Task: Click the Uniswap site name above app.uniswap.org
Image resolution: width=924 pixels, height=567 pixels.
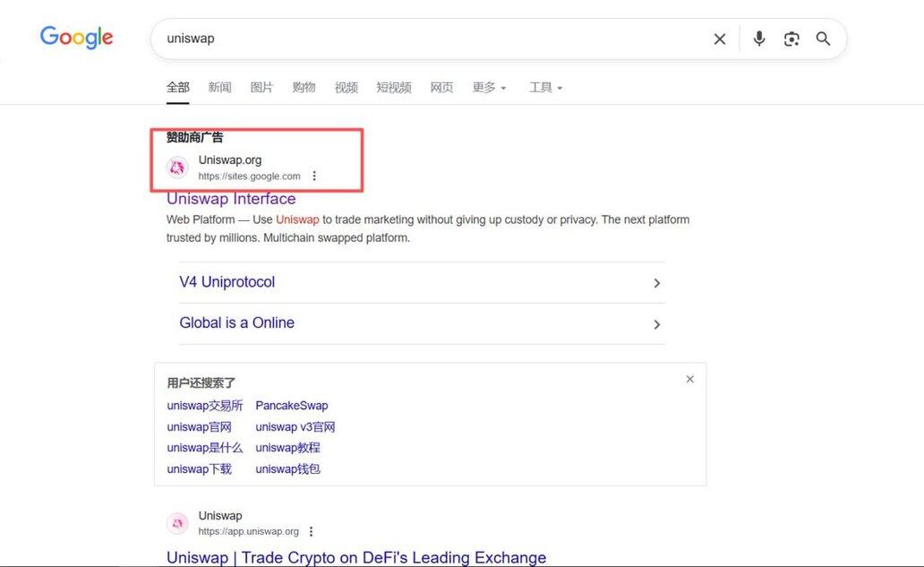Action: pyautogui.click(x=220, y=516)
